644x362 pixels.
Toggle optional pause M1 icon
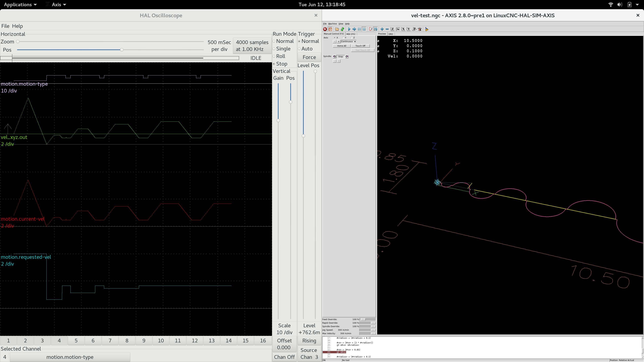pos(375,29)
